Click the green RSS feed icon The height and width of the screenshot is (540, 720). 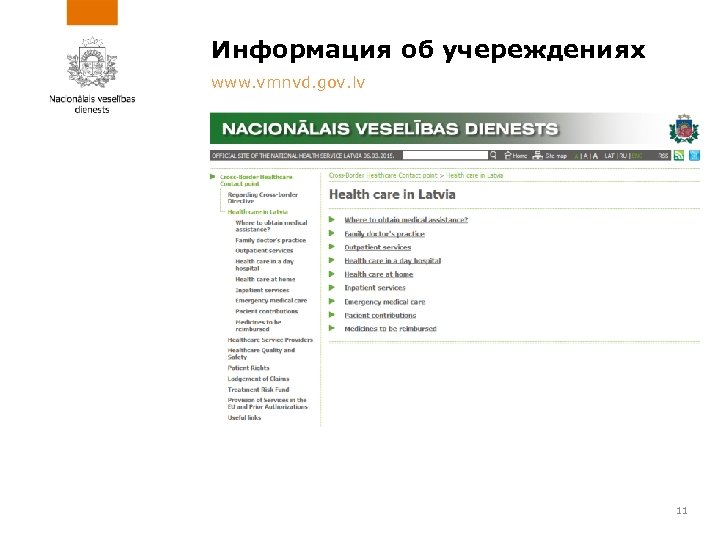click(679, 156)
